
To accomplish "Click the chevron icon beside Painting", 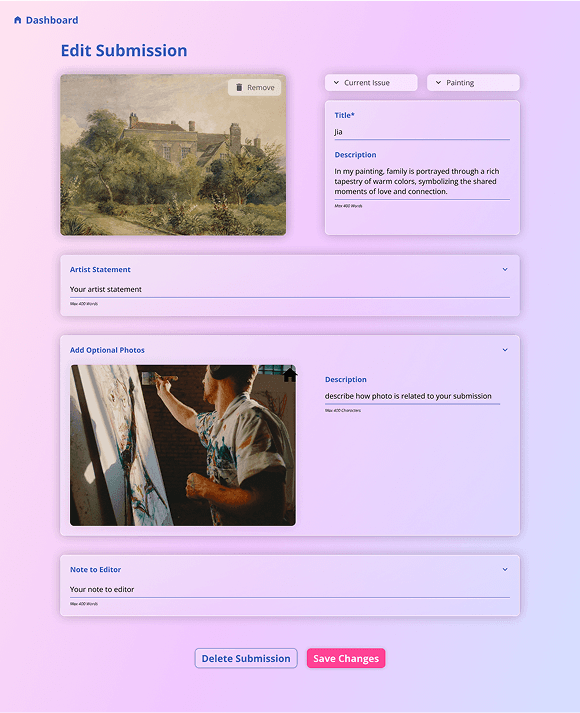I will click(438, 83).
